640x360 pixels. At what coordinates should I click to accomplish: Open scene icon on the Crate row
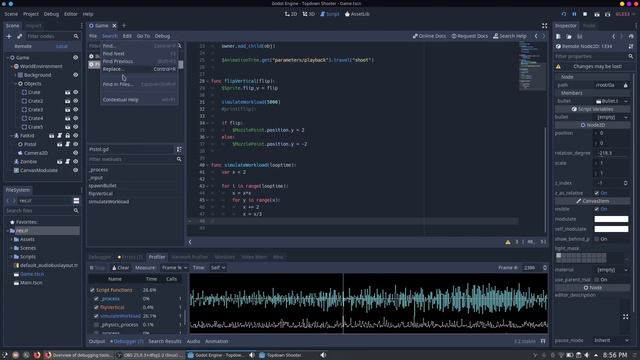click(x=67, y=92)
